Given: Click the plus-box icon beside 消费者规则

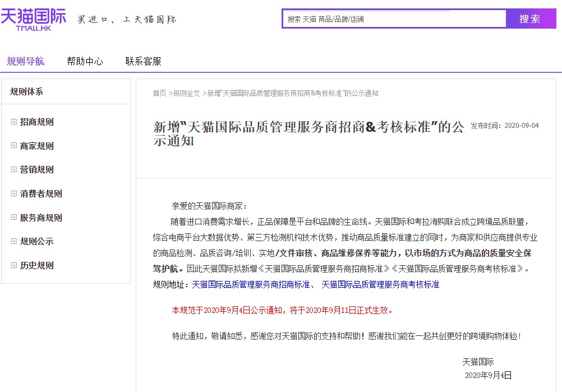Looking at the screenshot, I should pos(13,193).
